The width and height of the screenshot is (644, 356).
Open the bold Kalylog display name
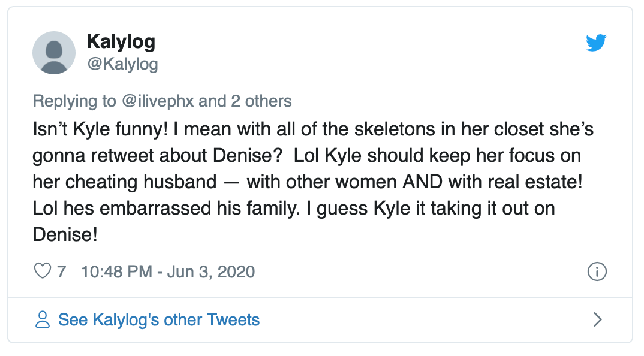pos(121,41)
